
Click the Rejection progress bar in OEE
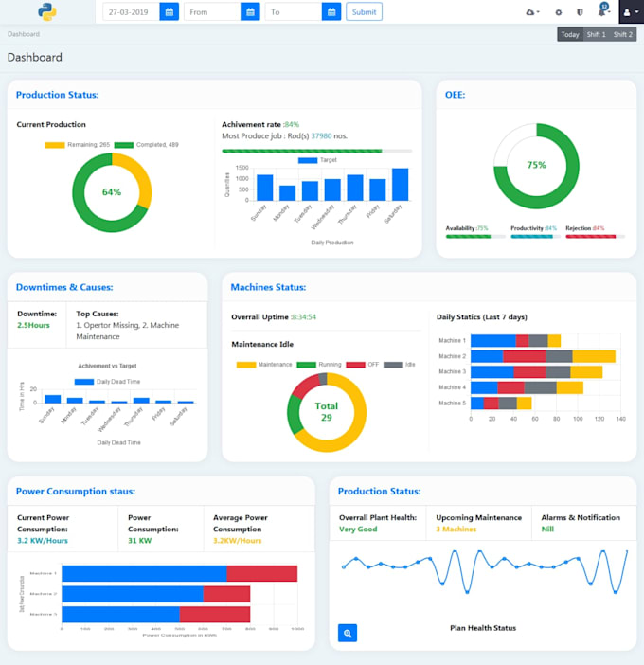[x=595, y=237]
